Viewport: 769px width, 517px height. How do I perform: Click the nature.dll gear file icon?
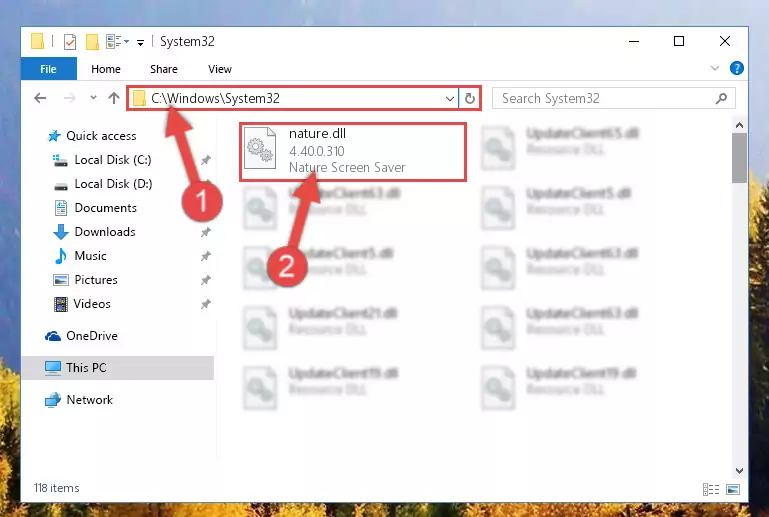point(260,148)
